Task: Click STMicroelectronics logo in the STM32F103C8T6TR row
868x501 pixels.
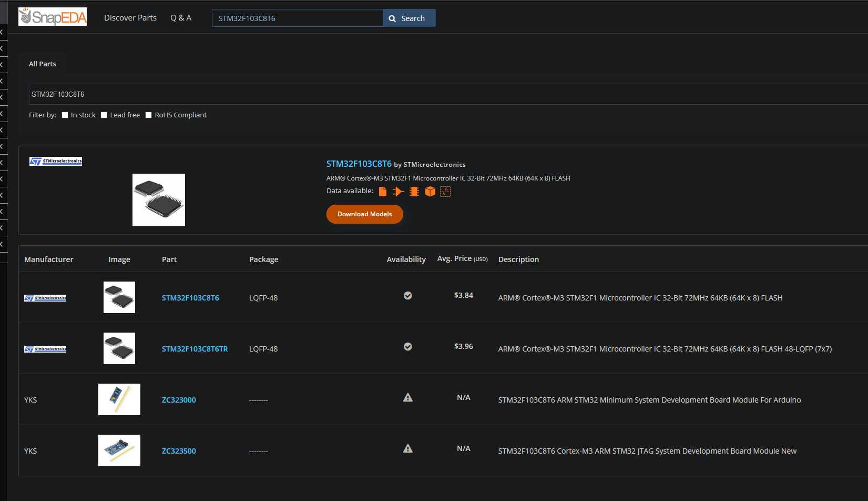Action: (45, 349)
